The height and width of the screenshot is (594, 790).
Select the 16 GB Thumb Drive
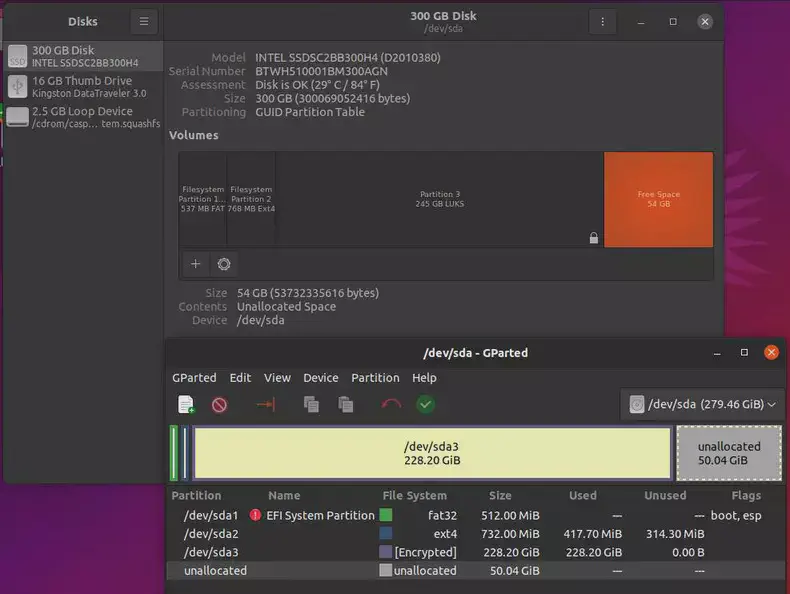point(82,87)
